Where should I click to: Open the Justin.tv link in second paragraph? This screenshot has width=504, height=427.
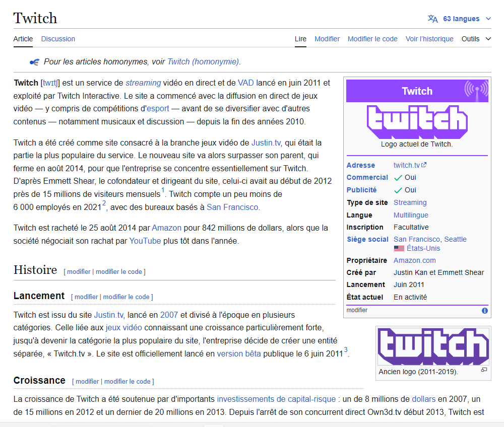[266, 143]
